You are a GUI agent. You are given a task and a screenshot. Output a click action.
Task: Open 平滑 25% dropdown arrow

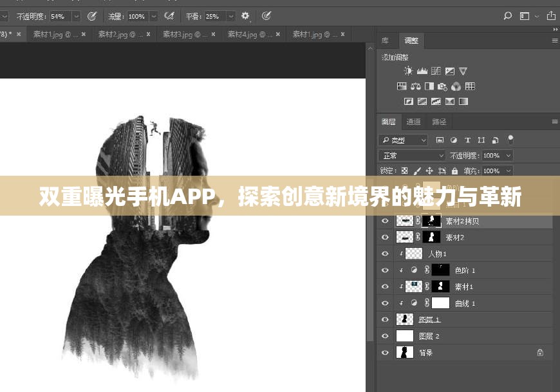point(231,17)
